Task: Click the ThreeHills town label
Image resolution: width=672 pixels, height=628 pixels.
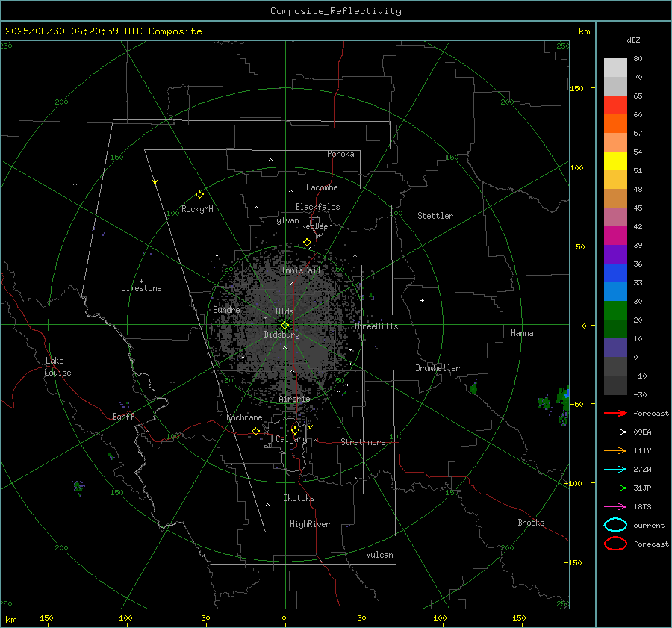Action: [x=376, y=326]
